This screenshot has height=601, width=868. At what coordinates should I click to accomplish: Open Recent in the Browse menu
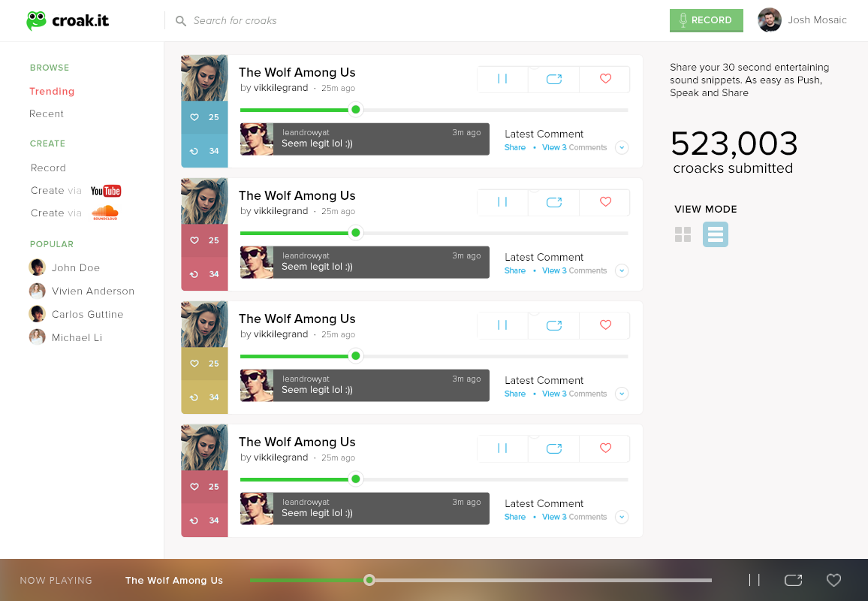[47, 114]
